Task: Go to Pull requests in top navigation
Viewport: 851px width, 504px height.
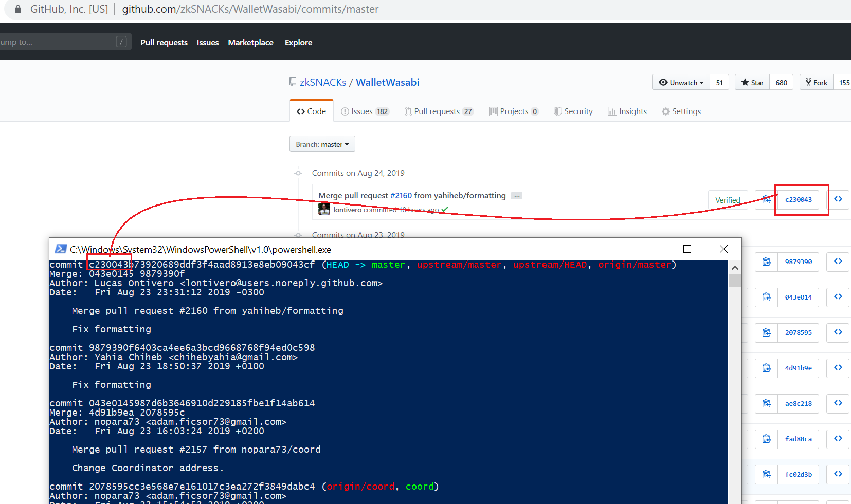Action: click(x=164, y=43)
